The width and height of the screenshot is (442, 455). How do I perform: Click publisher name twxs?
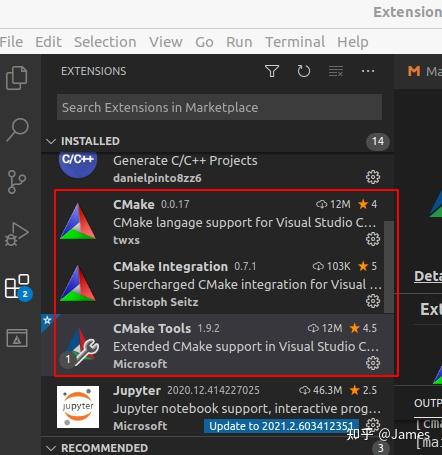(x=126, y=240)
